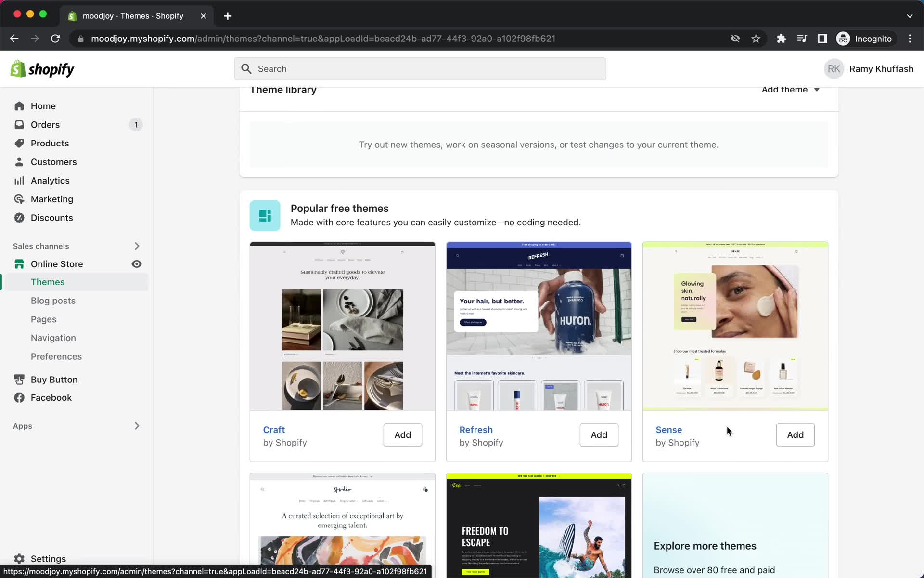
Task: Open Preferences section
Action: click(56, 356)
